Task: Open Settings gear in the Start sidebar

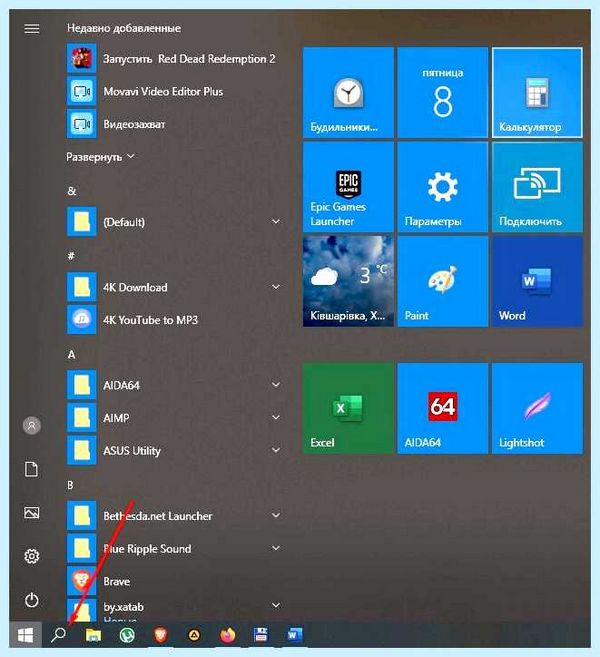Action: tap(31, 556)
